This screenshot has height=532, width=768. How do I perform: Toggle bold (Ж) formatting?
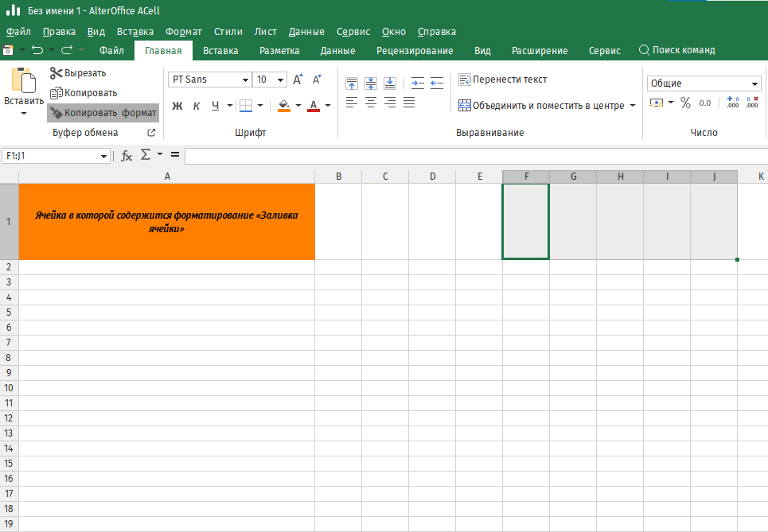pos(177,105)
